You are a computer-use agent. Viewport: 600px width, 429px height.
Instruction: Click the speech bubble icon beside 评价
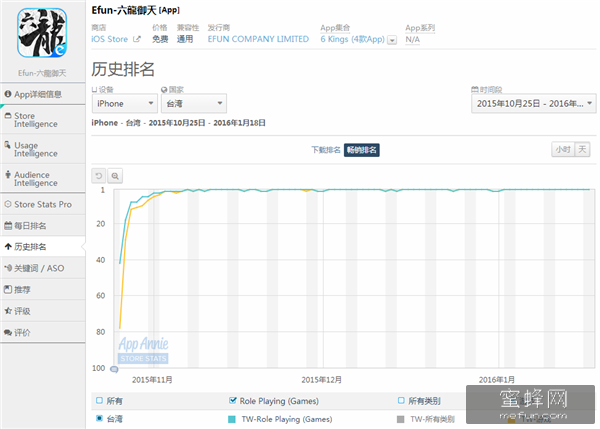coord(8,332)
